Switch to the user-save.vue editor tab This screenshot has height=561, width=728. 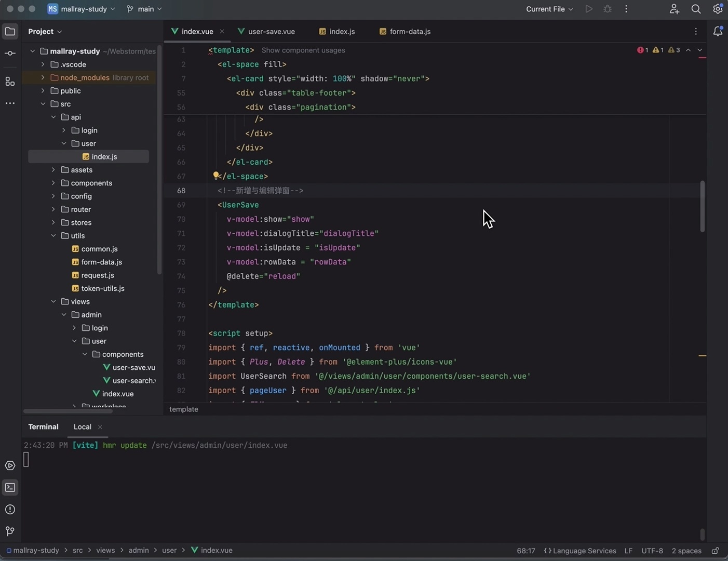(x=266, y=31)
